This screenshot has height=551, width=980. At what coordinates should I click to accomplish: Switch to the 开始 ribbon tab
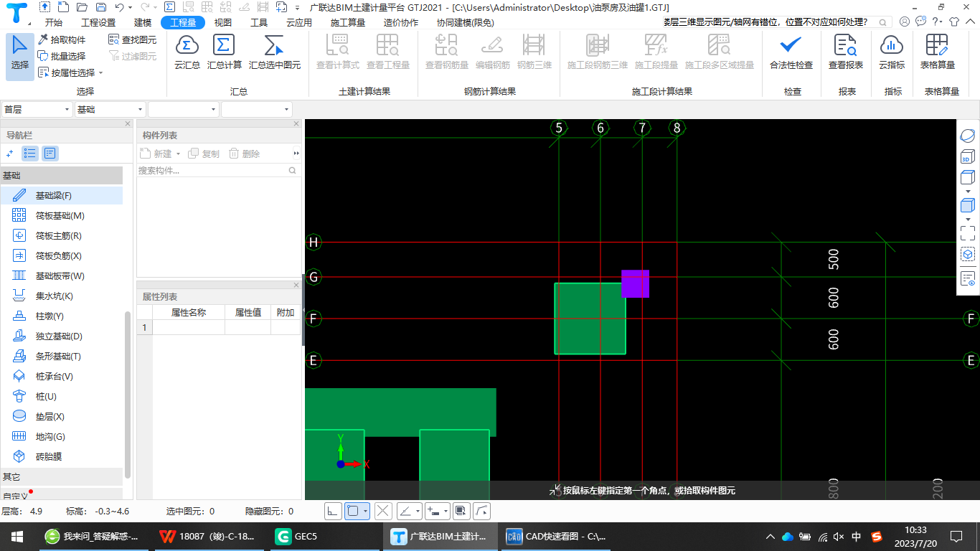click(53, 22)
